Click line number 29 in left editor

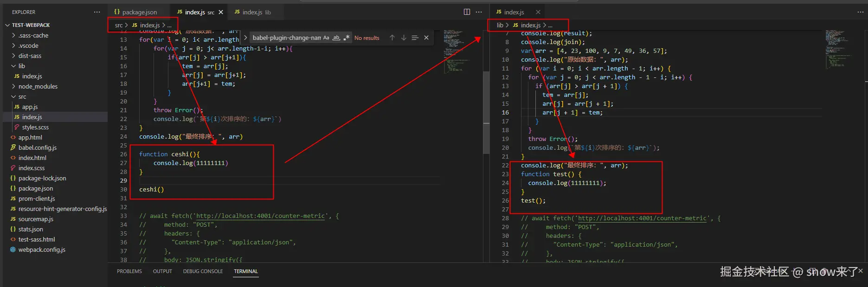click(x=123, y=181)
